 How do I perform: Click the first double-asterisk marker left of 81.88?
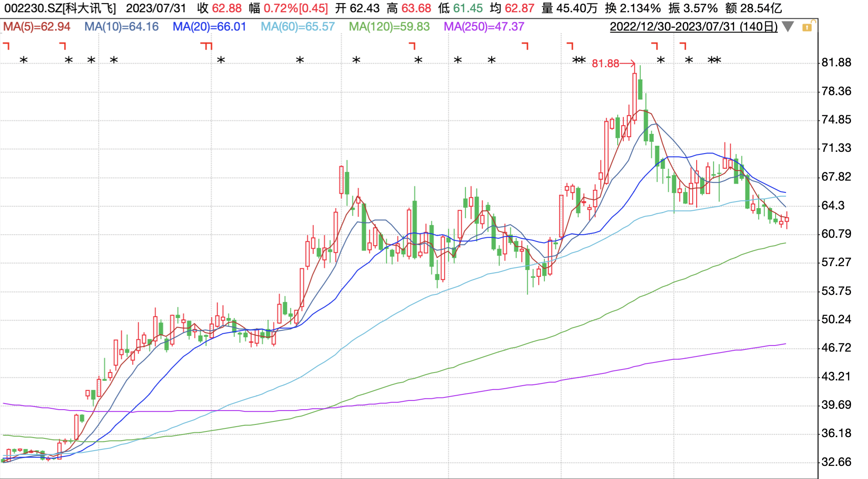point(579,60)
